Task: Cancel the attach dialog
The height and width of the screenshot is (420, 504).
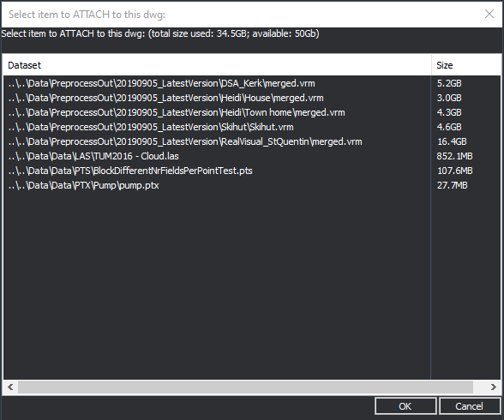Action: 470,406
